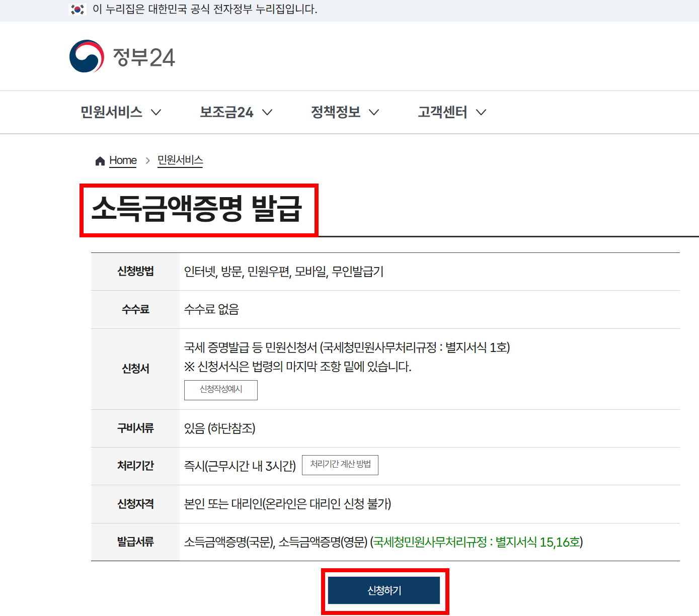Click the 처리기간 계산 방법 button

[340, 465]
